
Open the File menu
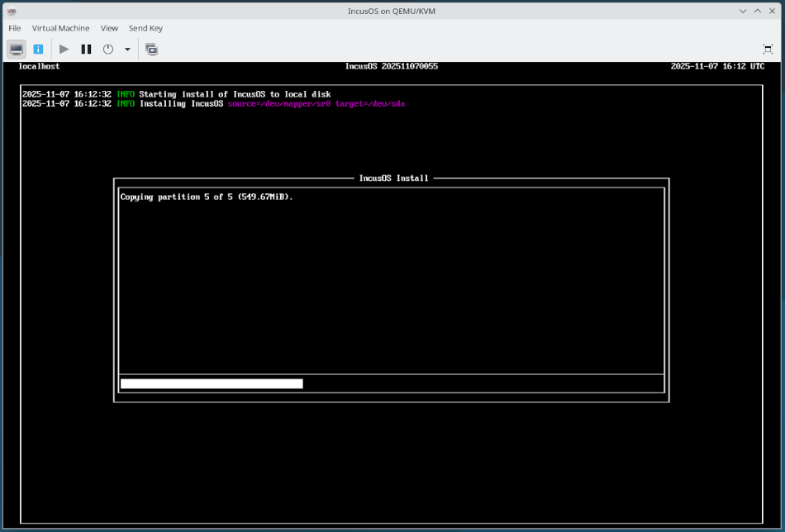[14, 27]
